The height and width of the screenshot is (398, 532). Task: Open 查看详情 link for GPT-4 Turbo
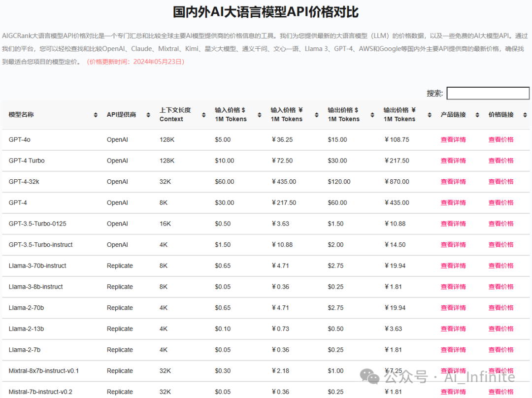[453, 161]
